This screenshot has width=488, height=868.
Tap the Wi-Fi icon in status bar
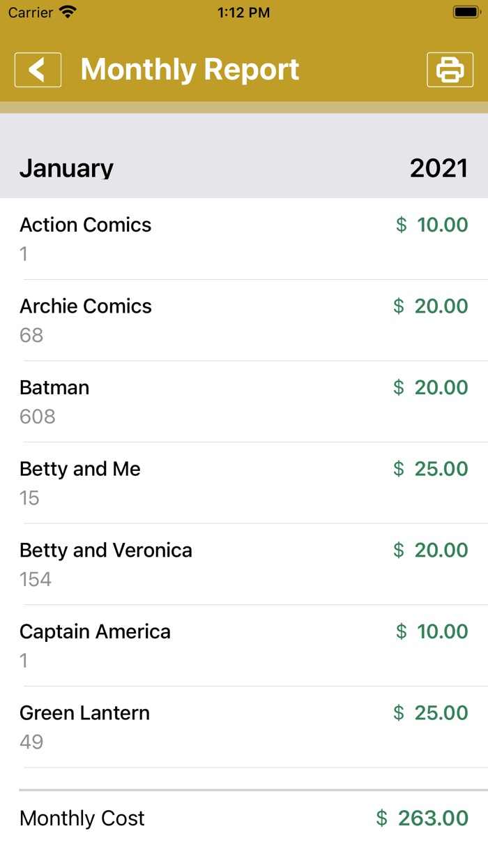pos(66,12)
